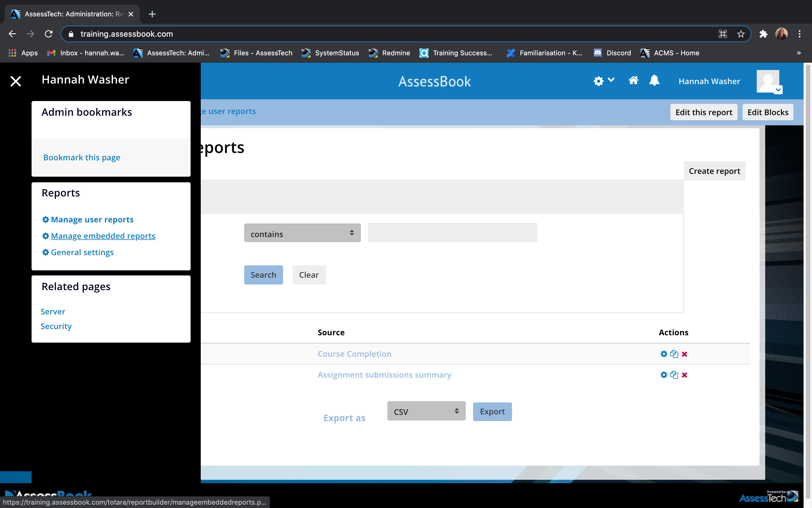Image resolution: width=812 pixels, height=508 pixels.
Task: Click the Chrome back arrow
Action: [x=12, y=34]
